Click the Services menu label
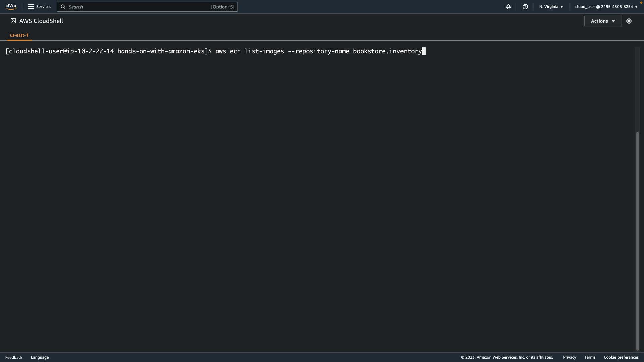The width and height of the screenshot is (644, 362). pyautogui.click(x=44, y=7)
